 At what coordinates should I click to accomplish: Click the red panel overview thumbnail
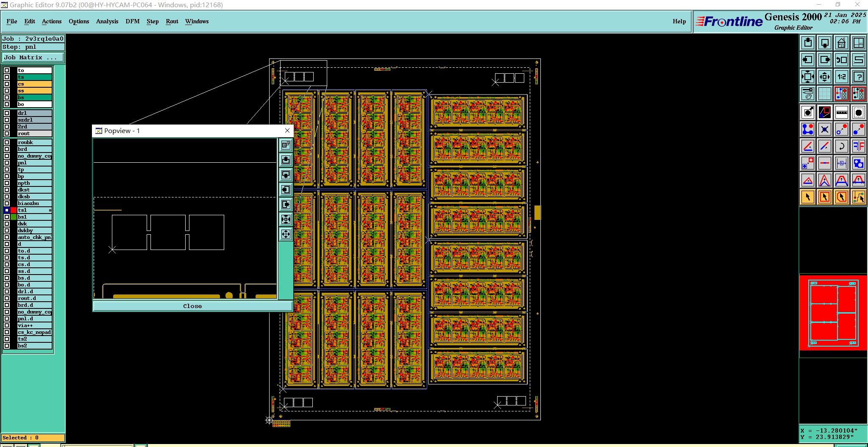833,313
